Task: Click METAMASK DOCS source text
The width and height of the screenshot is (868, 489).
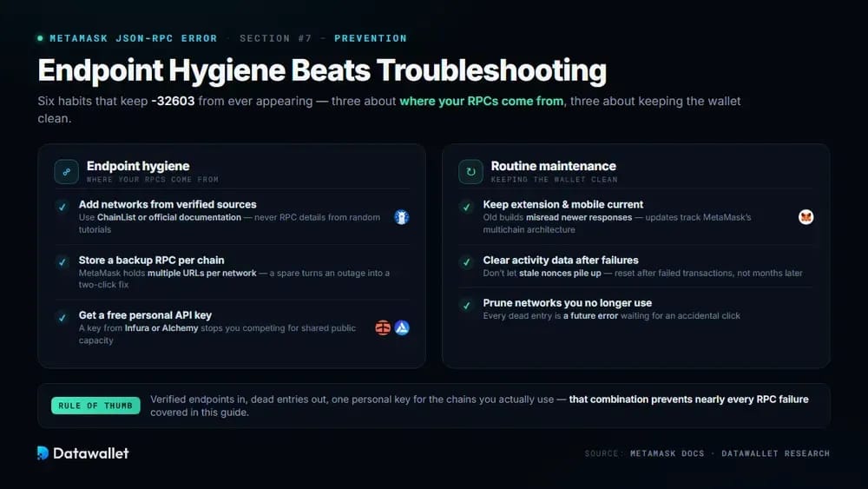Action: coord(667,453)
